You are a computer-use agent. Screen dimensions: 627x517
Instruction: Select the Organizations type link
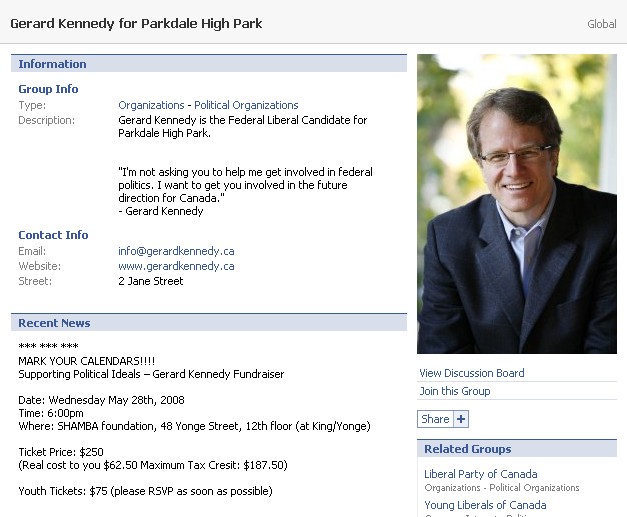(x=151, y=105)
